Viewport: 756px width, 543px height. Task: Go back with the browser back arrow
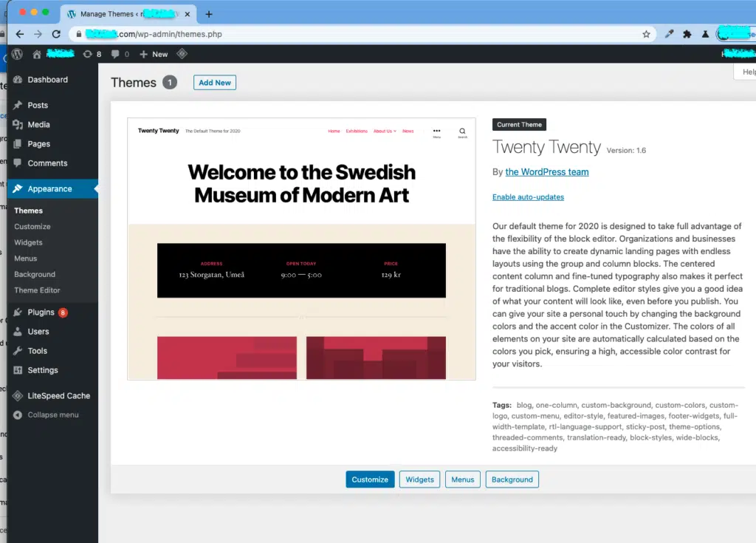20,34
